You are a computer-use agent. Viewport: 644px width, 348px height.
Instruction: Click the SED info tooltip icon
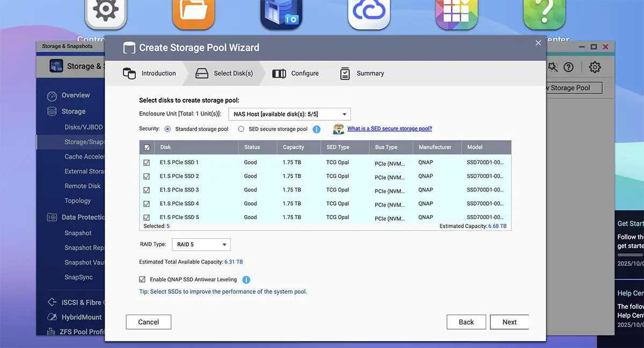[316, 129]
